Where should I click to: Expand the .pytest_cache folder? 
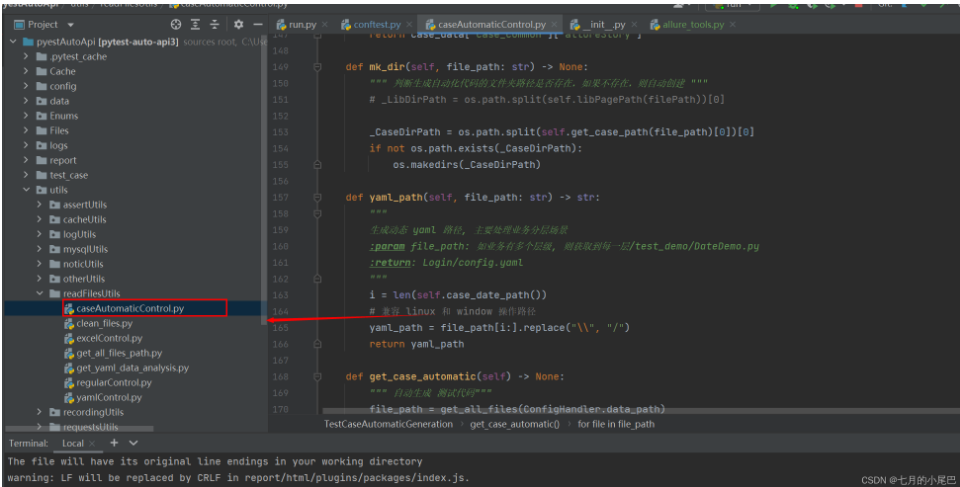tap(26, 56)
